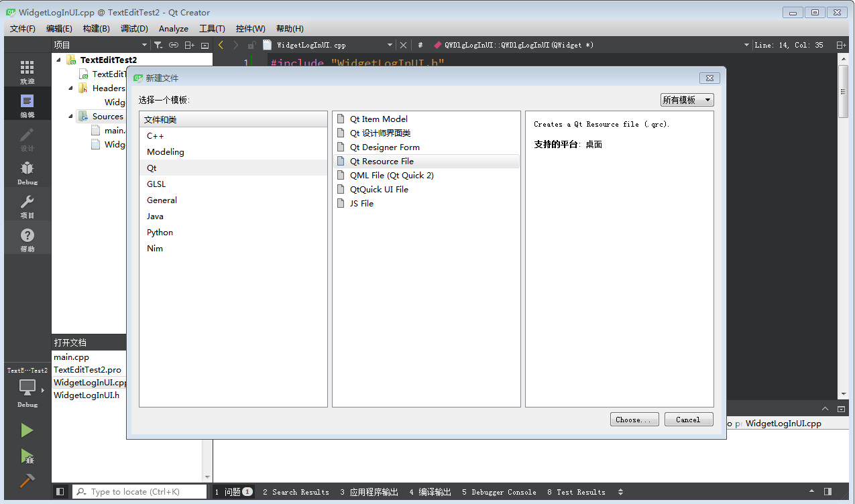Split the editor view

pyautogui.click(x=841, y=45)
